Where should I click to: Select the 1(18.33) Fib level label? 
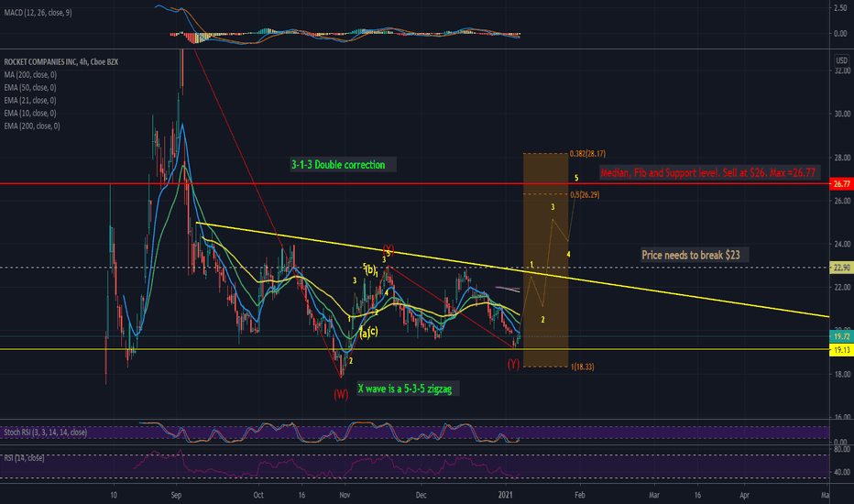[x=582, y=367]
